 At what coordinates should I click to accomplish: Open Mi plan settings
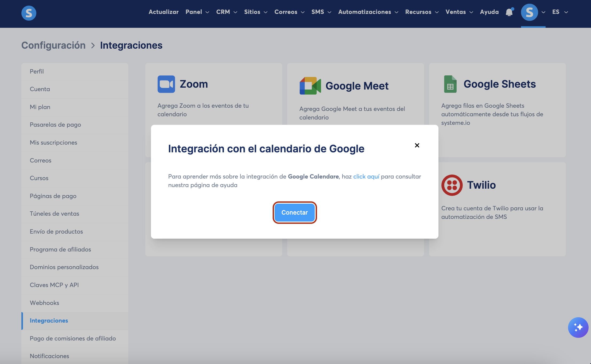75,107
